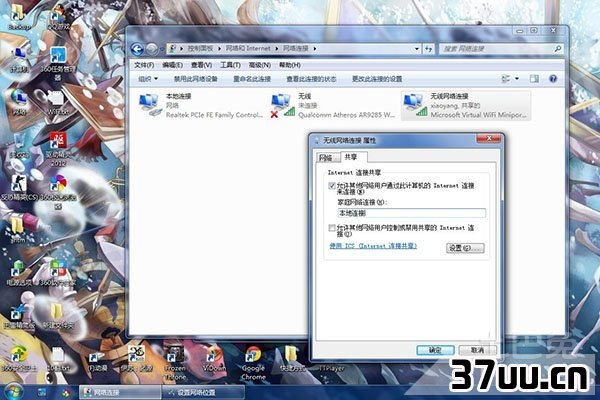Select the 360安全卫士 desktop shortcut

click(18, 359)
